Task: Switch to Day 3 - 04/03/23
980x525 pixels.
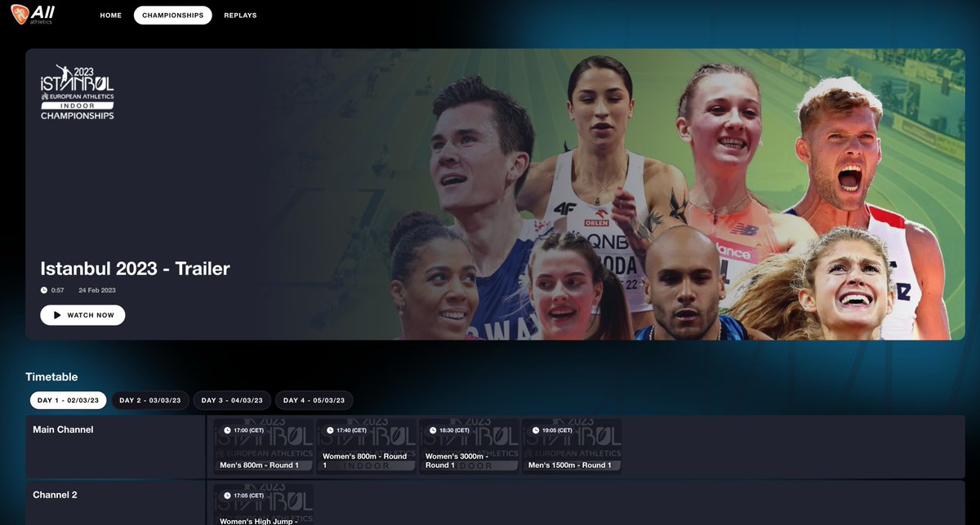Action: tap(232, 400)
